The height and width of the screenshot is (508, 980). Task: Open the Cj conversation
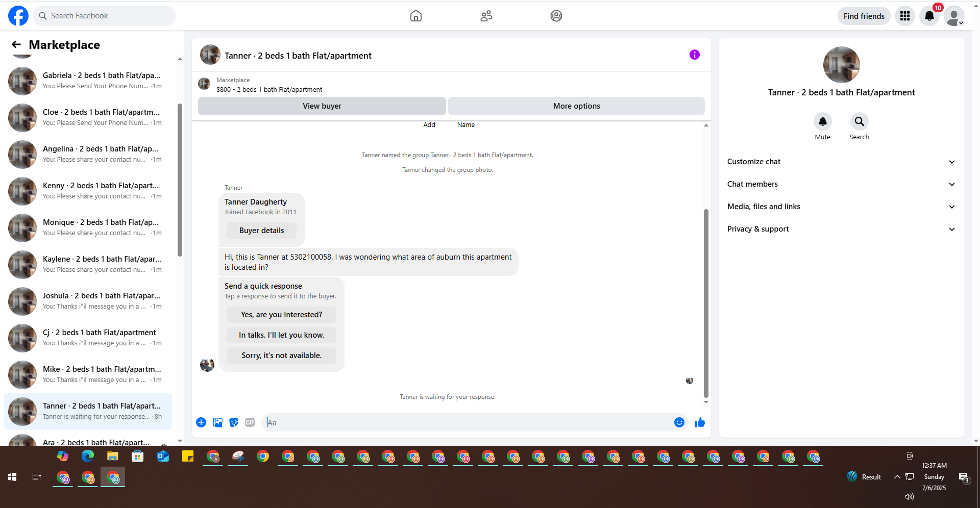[88, 338]
